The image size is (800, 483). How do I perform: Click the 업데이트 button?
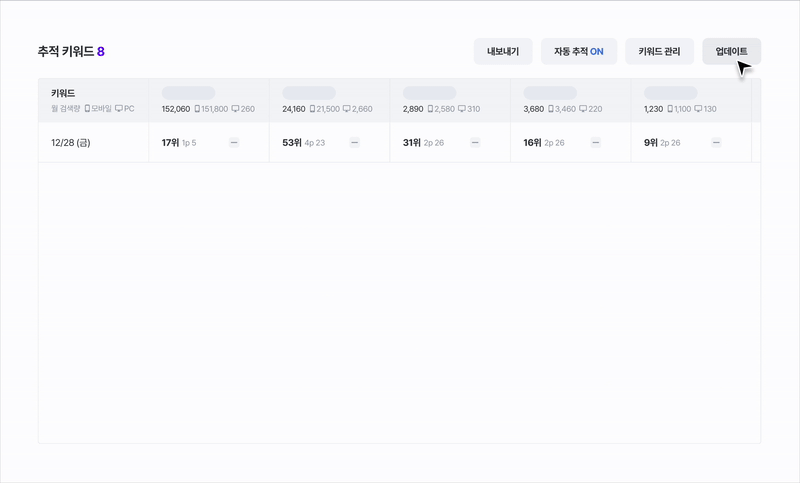[732, 52]
